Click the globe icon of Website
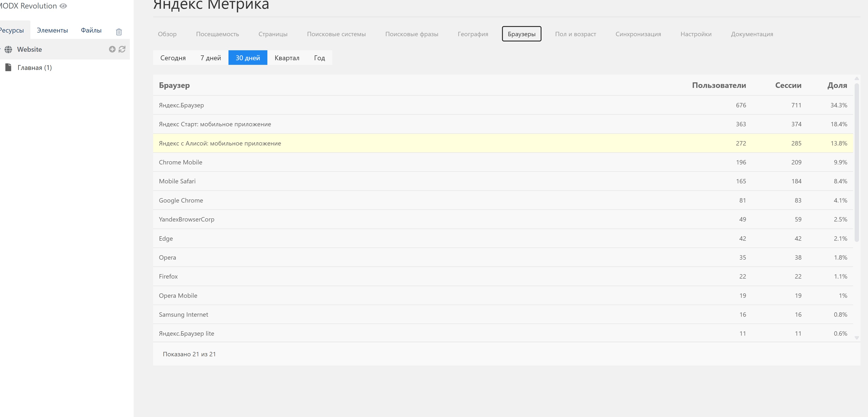This screenshot has width=868, height=417. tap(9, 50)
